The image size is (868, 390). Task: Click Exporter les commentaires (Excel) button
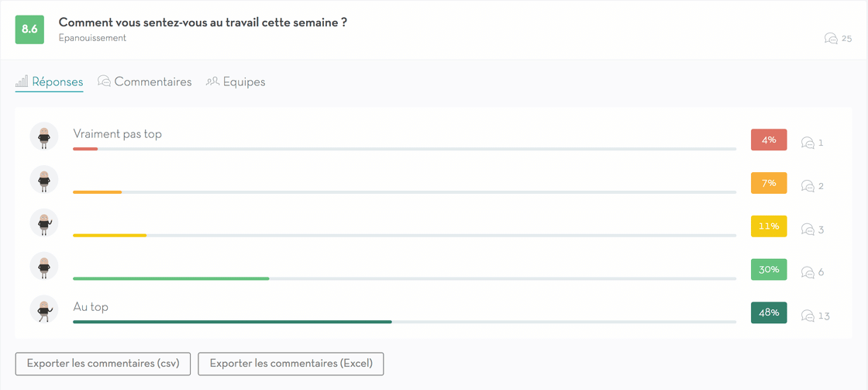point(291,364)
